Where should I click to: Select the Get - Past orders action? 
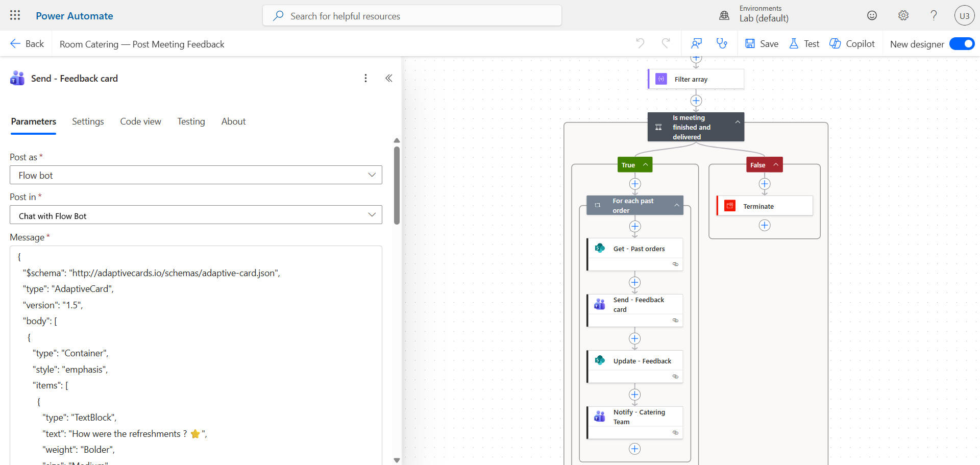[635, 254]
